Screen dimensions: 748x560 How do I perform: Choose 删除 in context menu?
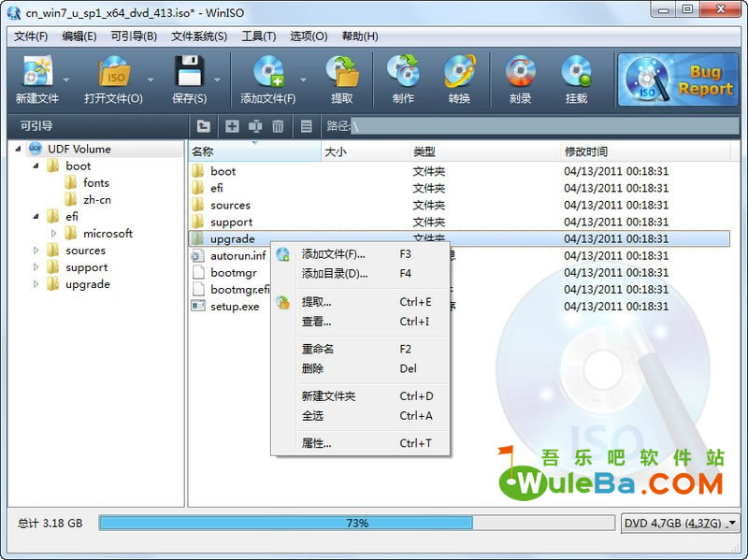tap(361, 368)
